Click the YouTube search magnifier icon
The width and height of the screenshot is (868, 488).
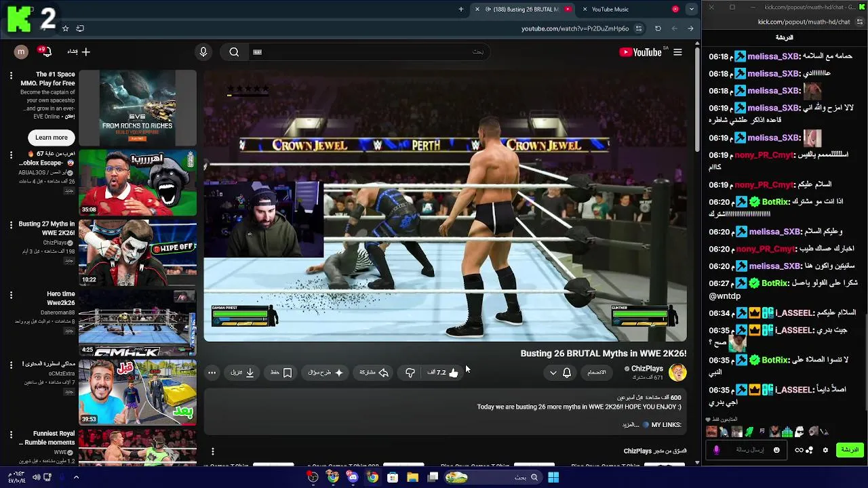pos(234,52)
